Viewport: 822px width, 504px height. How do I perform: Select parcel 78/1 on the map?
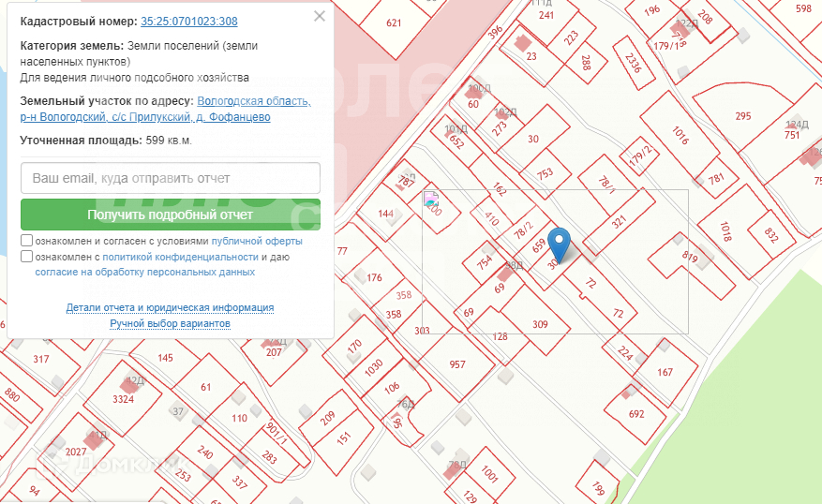[x=606, y=184]
